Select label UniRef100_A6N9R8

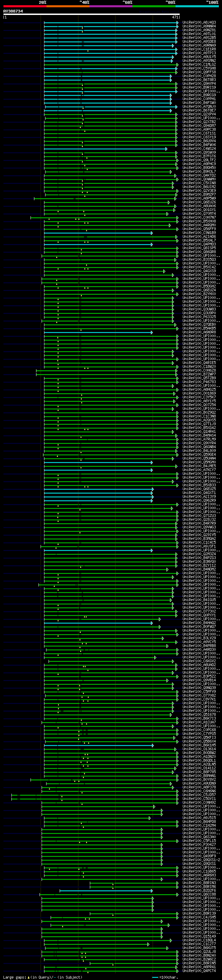click(x=199, y=332)
